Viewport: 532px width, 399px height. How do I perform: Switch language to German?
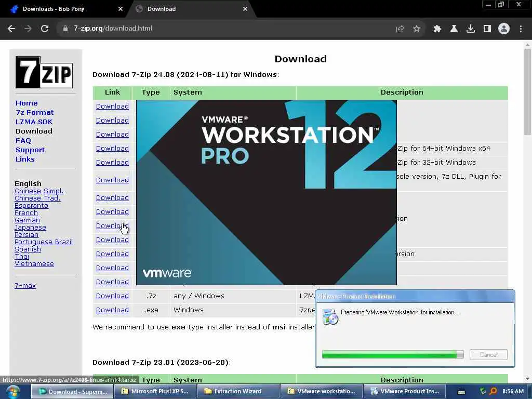(27, 220)
